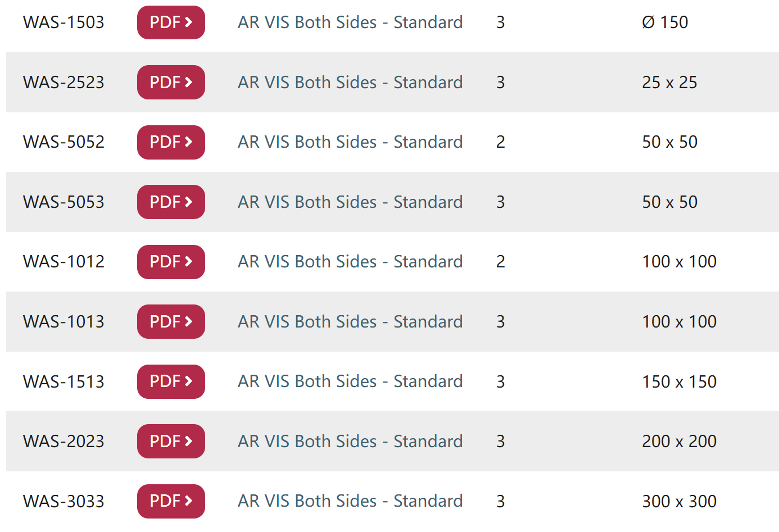Open the PDF for WAS-2023
The image size is (779, 532).
pos(171,442)
